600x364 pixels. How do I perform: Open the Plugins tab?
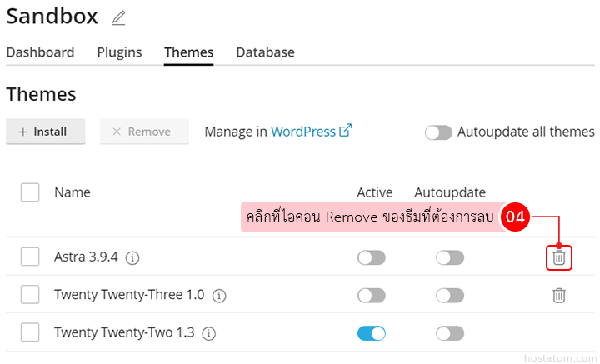pos(119,52)
